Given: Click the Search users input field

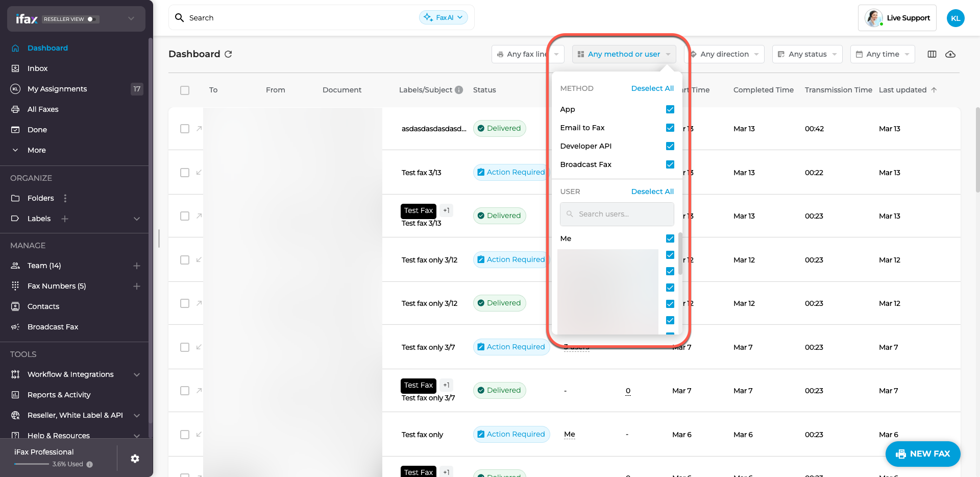Looking at the screenshot, I should tap(617, 214).
